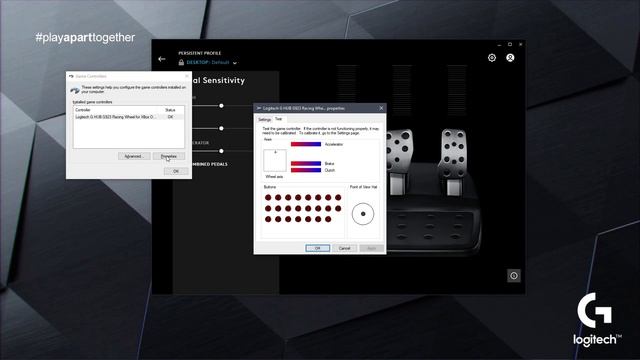The width and height of the screenshot is (640, 360).
Task: Click the Point of View Hat indicator
Action: [363, 214]
